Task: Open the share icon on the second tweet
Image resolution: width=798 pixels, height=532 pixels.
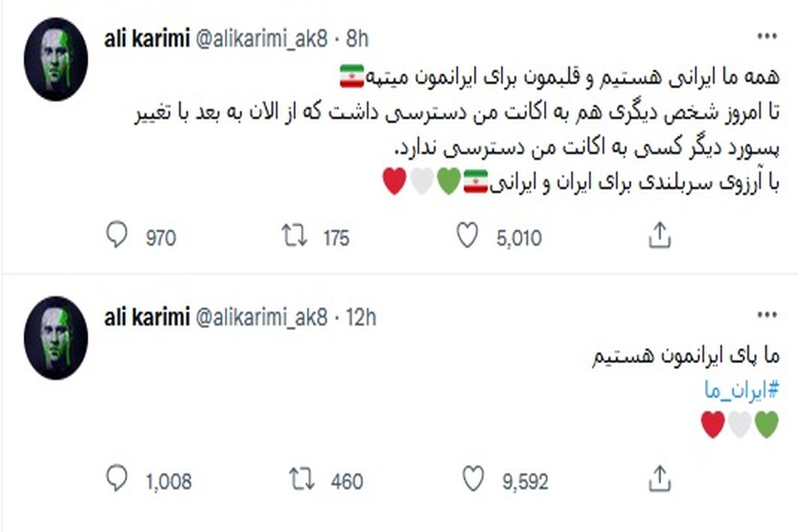Action: (x=660, y=473)
